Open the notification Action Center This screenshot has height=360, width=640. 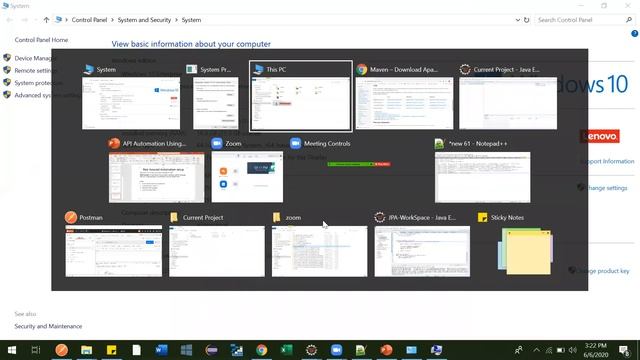click(624, 350)
